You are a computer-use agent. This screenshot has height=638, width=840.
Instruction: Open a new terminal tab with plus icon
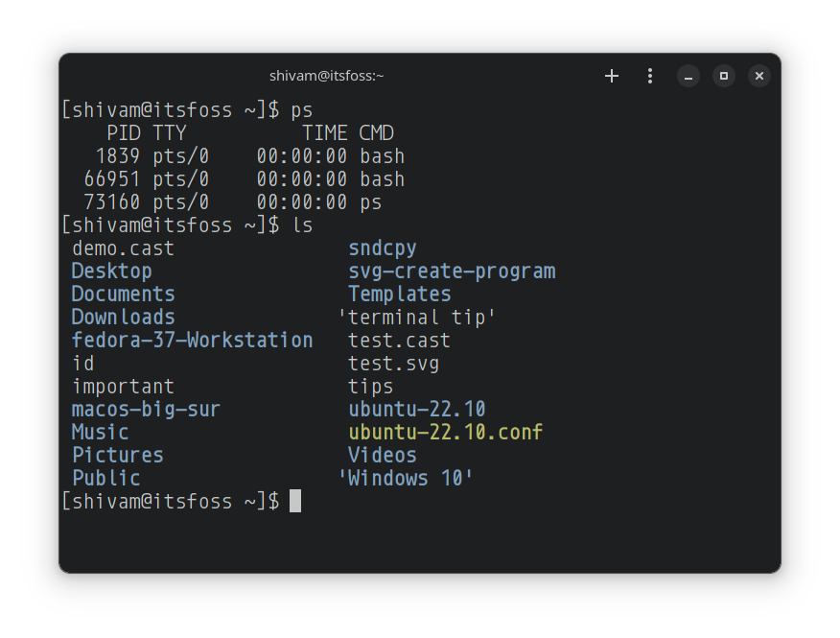pos(612,76)
